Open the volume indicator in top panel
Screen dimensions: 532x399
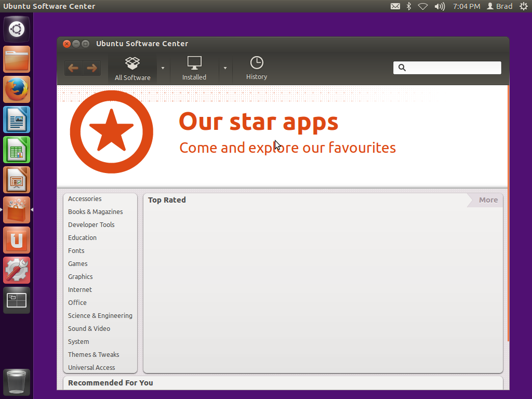(x=440, y=6)
